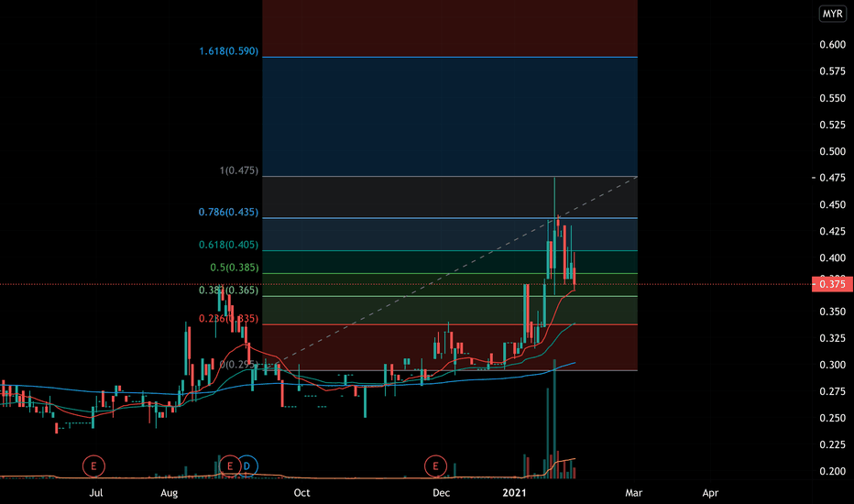Screen dimensions: 854x504
Task: Click the 0.400 price axis label
Action: click(x=832, y=257)
